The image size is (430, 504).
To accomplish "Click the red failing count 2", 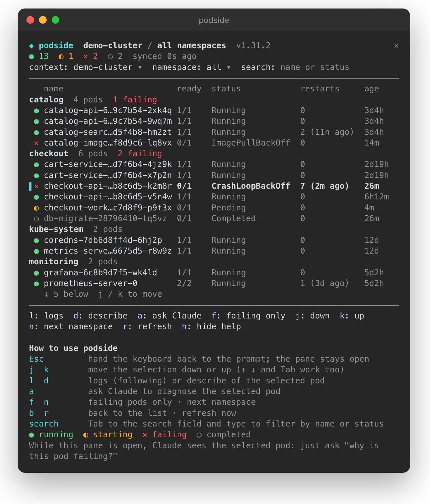I will pyautogui.click(x=90, y=56).
